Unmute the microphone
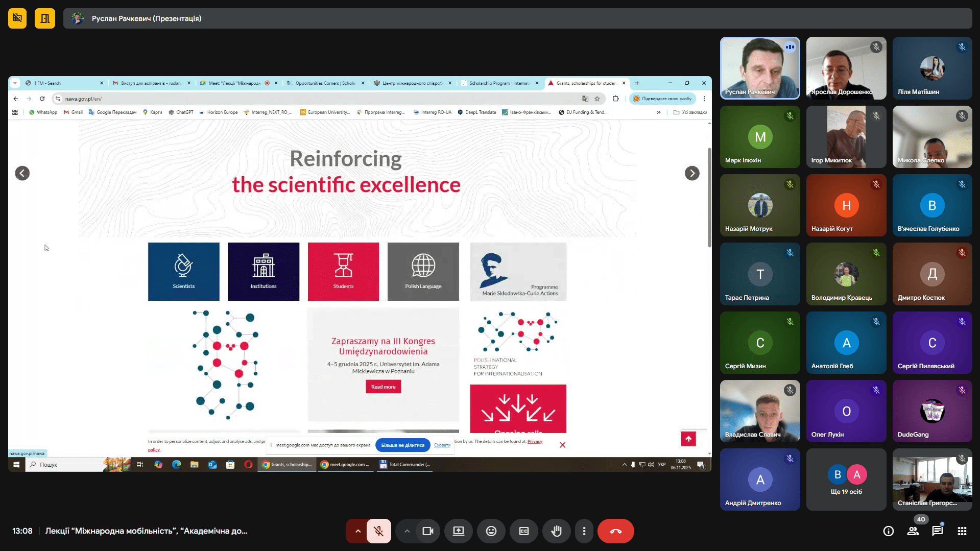 379,531
